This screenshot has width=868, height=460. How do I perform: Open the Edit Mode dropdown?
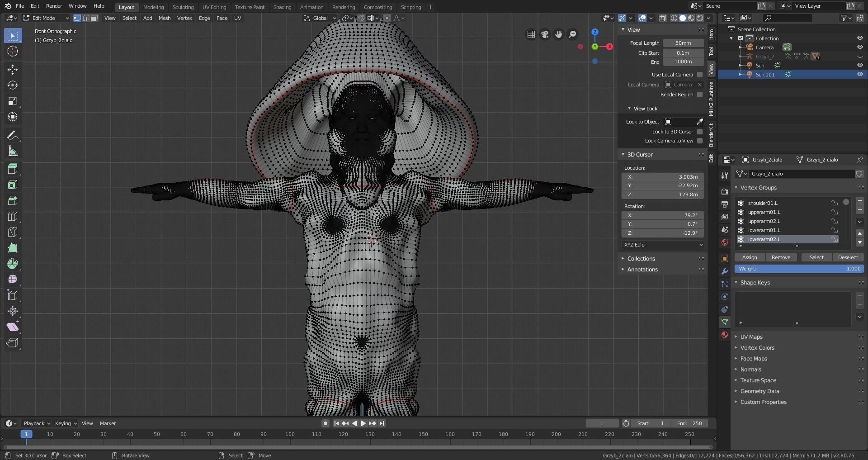click(46, 18)
